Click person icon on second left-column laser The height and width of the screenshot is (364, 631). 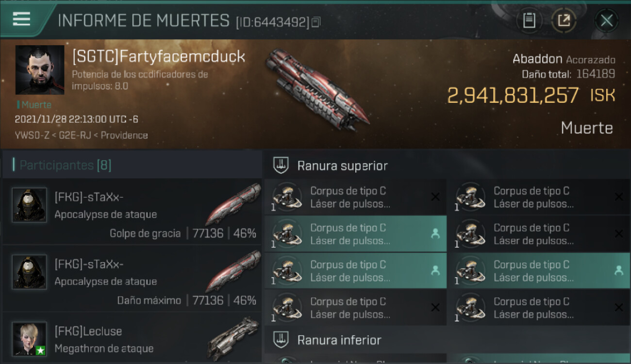pos(435,234)
